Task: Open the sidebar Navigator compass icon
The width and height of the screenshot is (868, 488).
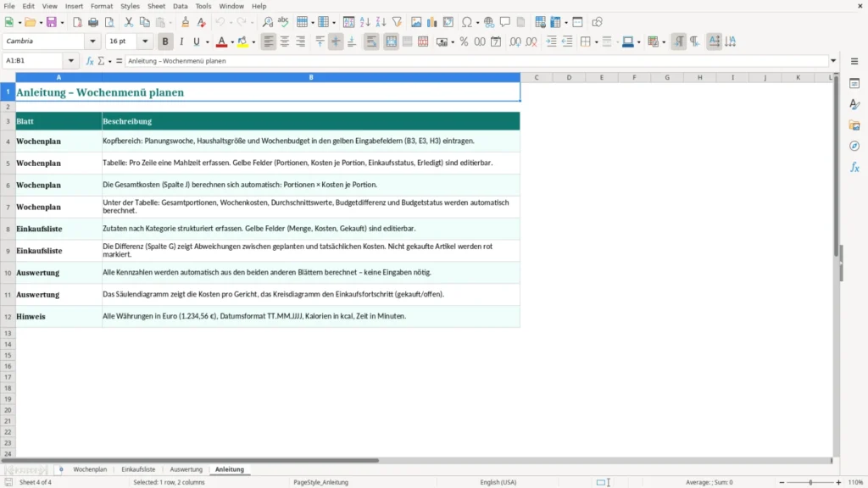Action: pos(854,146)
